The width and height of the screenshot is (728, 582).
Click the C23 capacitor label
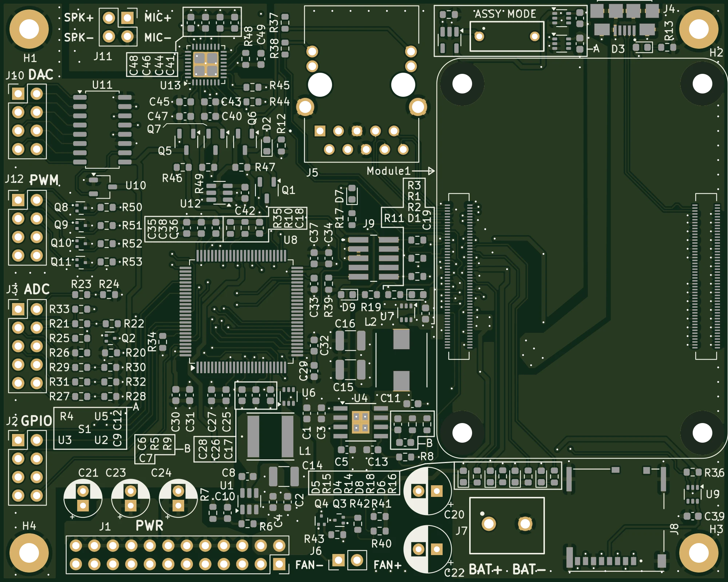(x=116, y=473)
